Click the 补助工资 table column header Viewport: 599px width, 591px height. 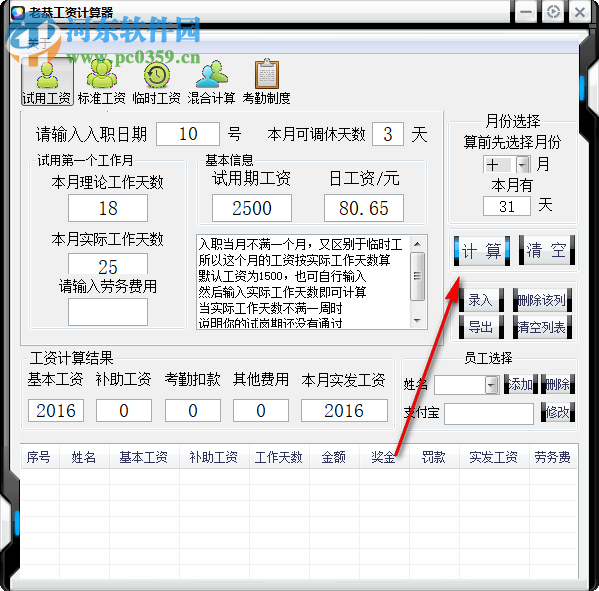[x=214, y=457]
